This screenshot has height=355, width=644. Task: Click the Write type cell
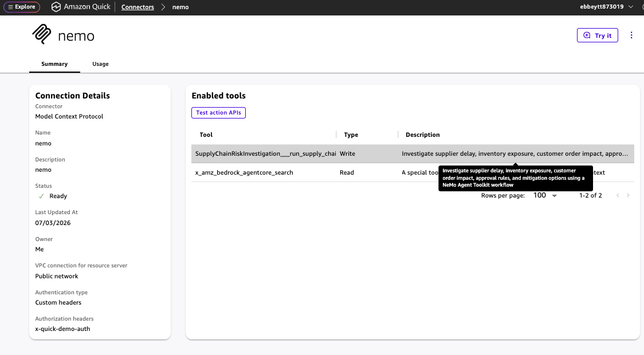tap(347, 153)
